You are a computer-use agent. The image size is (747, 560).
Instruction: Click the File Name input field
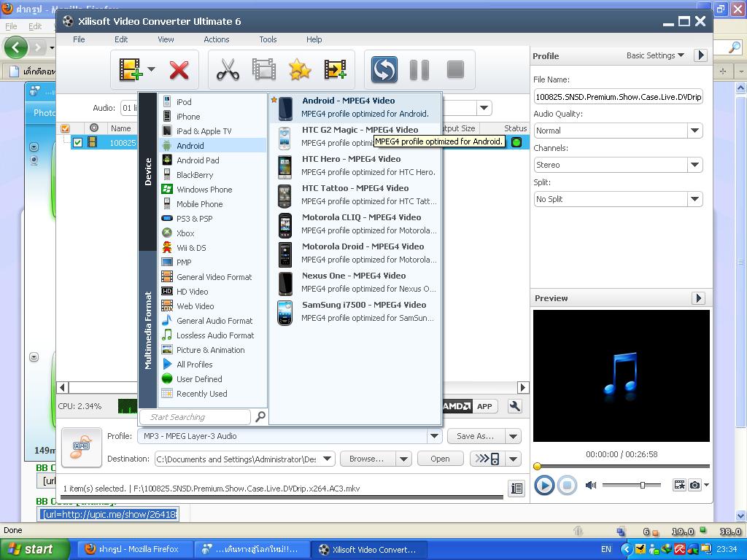(619, 97)
